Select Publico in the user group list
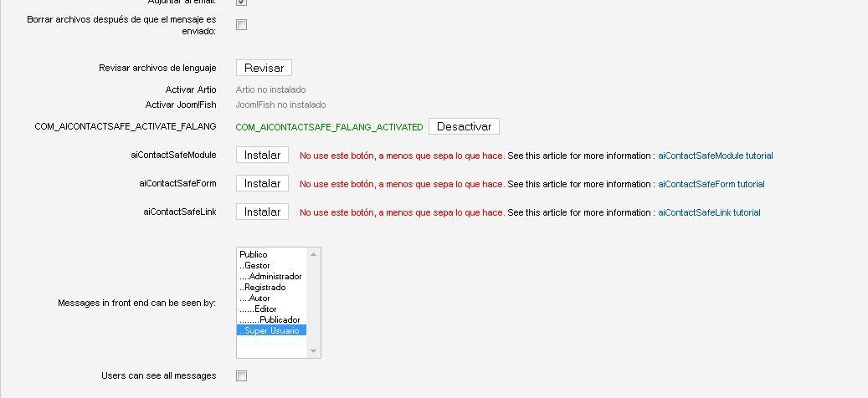The width and height of the screenshot is (868, 398). point(271,255)
